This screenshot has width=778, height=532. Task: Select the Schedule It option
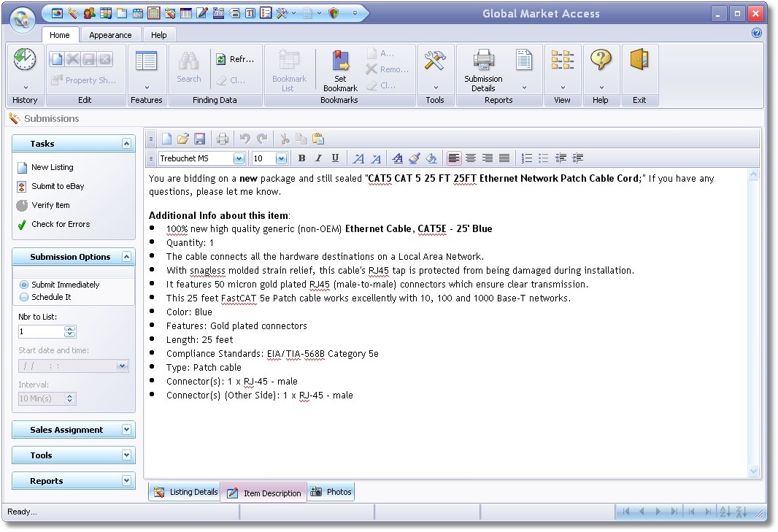pyautogui.click(x=24, y=297)
